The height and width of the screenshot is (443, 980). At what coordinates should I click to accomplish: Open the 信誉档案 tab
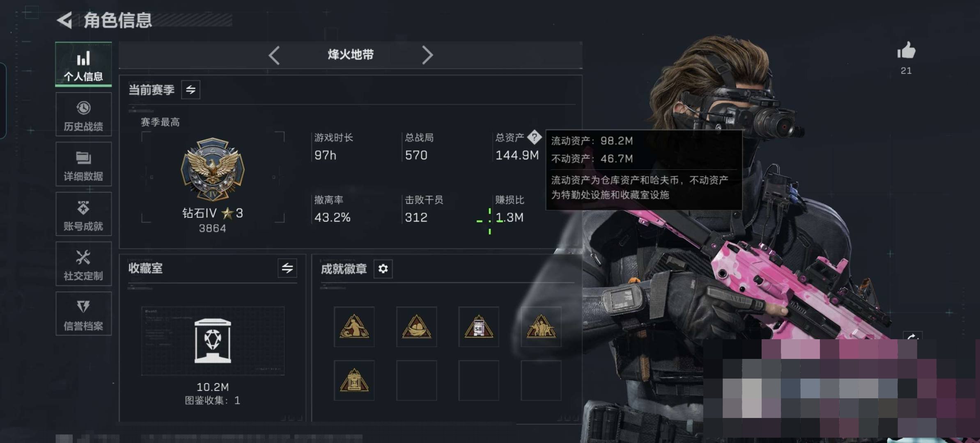pyautogui.click(x=83, y=314)
